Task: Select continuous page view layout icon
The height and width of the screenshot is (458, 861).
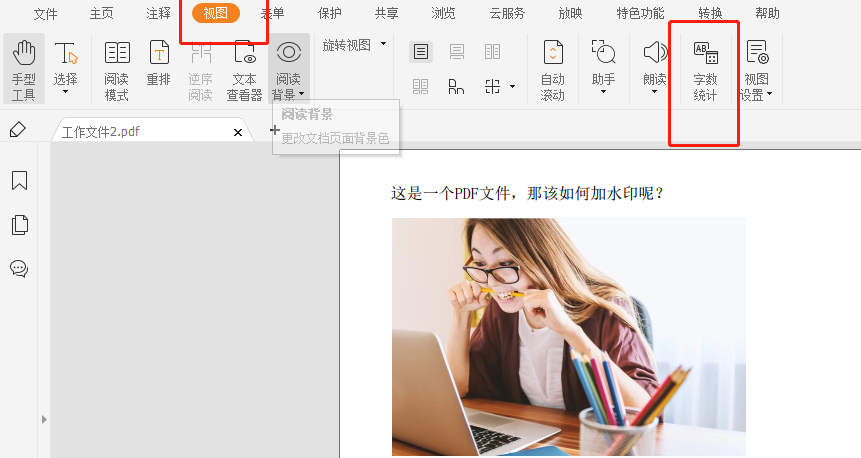Action: click(457, 52)
